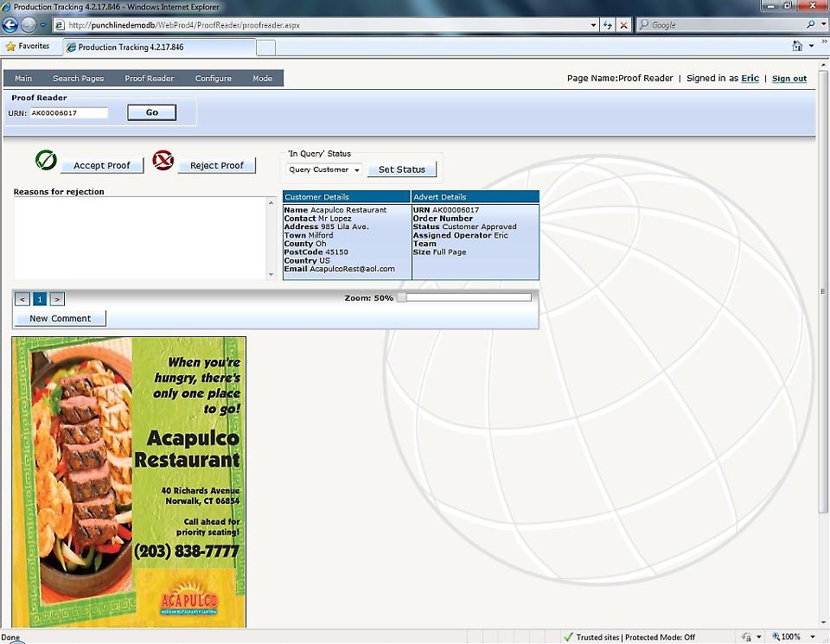830x644 pixels.
Task: Click the 'Assigned Operator Eric' line
Action: click(x=461, y=235)
